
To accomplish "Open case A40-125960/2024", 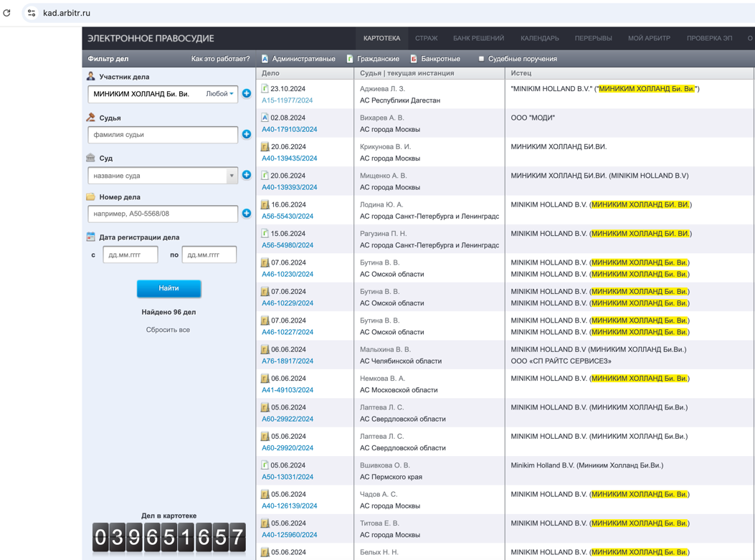I will coord(290,534).
